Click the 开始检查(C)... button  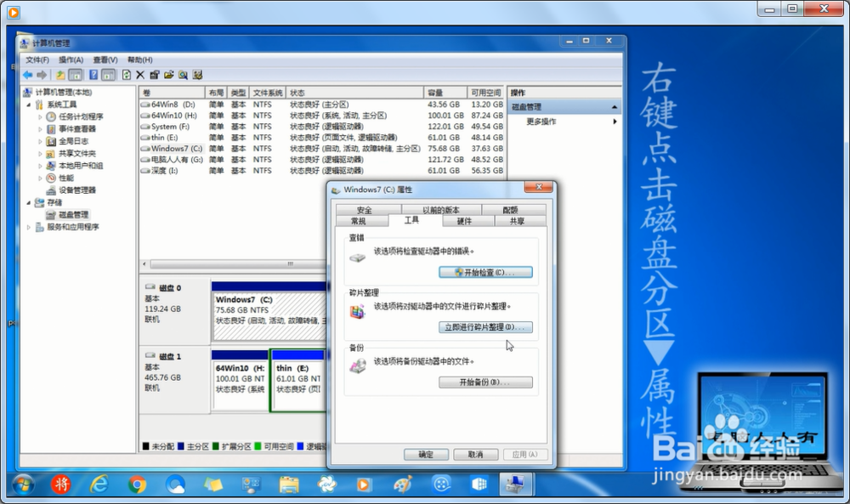pyautogui.click(x=485, y=272)
